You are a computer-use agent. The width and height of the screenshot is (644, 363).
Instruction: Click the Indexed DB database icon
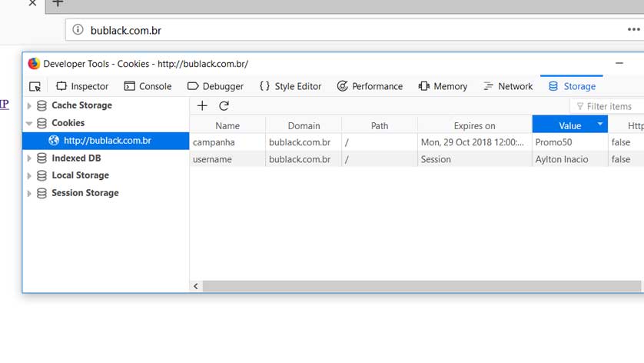coord(41,158)
